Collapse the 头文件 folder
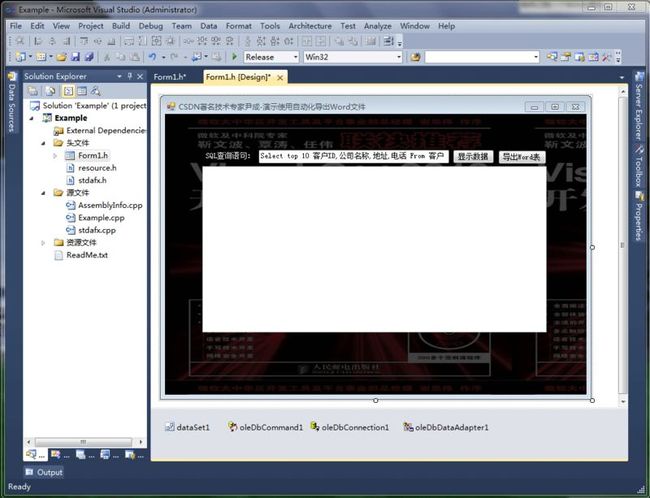Screen dimensions: 650x498 pos(44,143)
